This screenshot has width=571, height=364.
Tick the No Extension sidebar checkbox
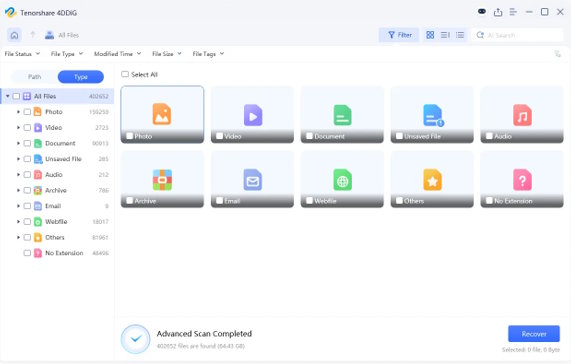coord(27,253)
